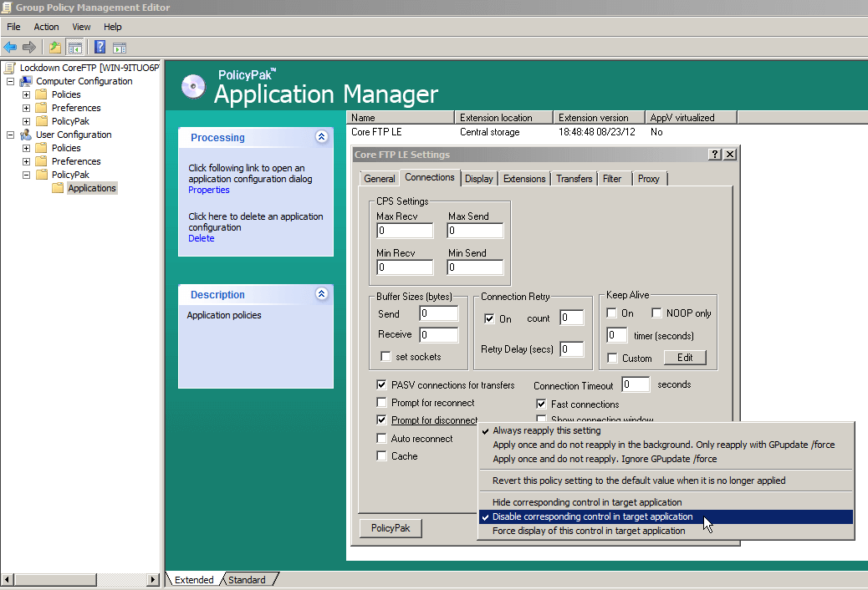Image resolution: width=868 pixels, height=590 pixels.
Task: Toggle Connection Retry On checkbox
Action: pyautogui.click(x=489, y=318)
